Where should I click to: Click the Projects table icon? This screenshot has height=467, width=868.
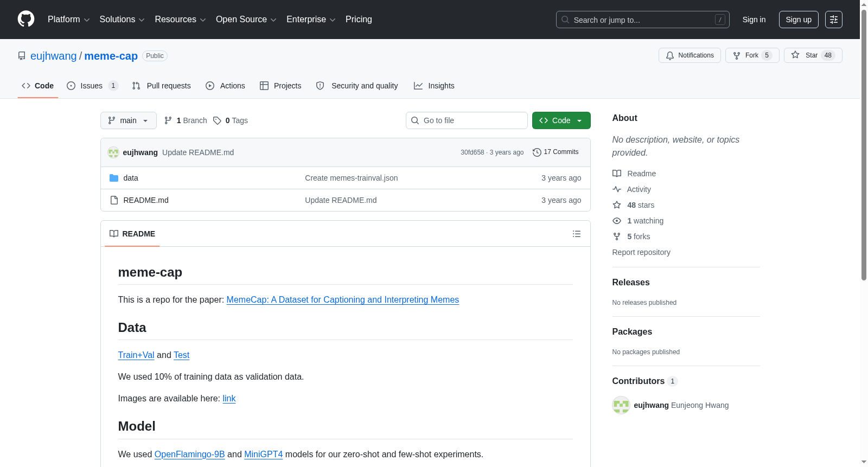click(x=264, y=86)
